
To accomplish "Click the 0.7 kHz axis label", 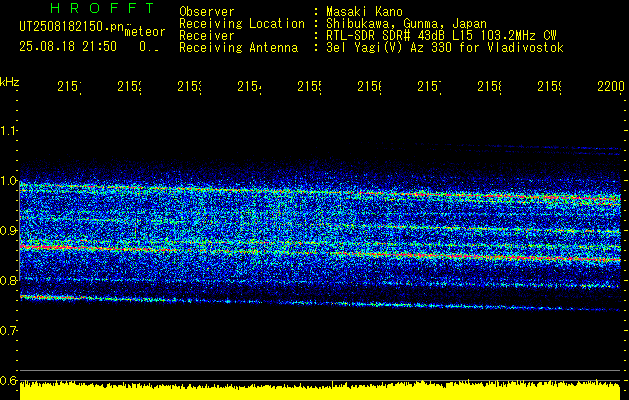I will pyautogui.click(x=9, y=331).
